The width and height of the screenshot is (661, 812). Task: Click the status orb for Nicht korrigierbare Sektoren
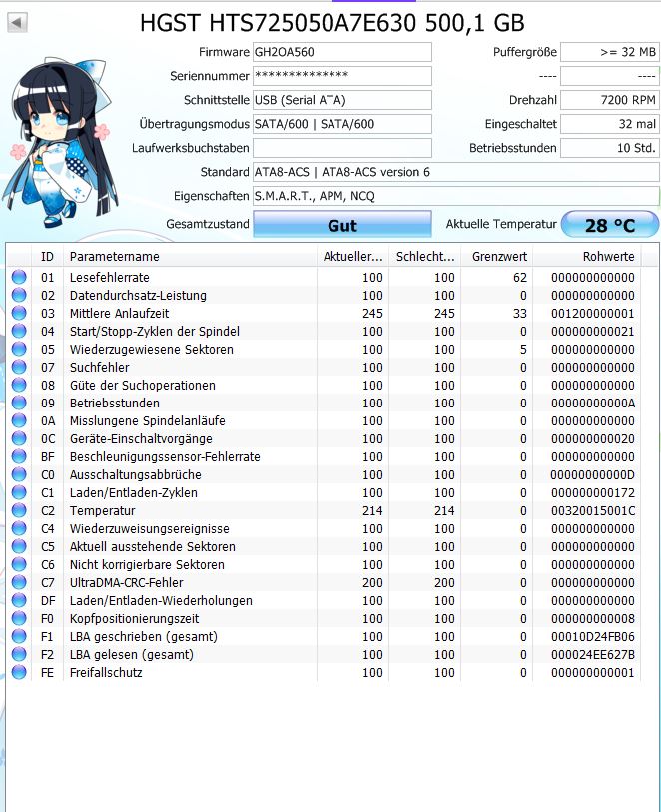tap(19, 564)
